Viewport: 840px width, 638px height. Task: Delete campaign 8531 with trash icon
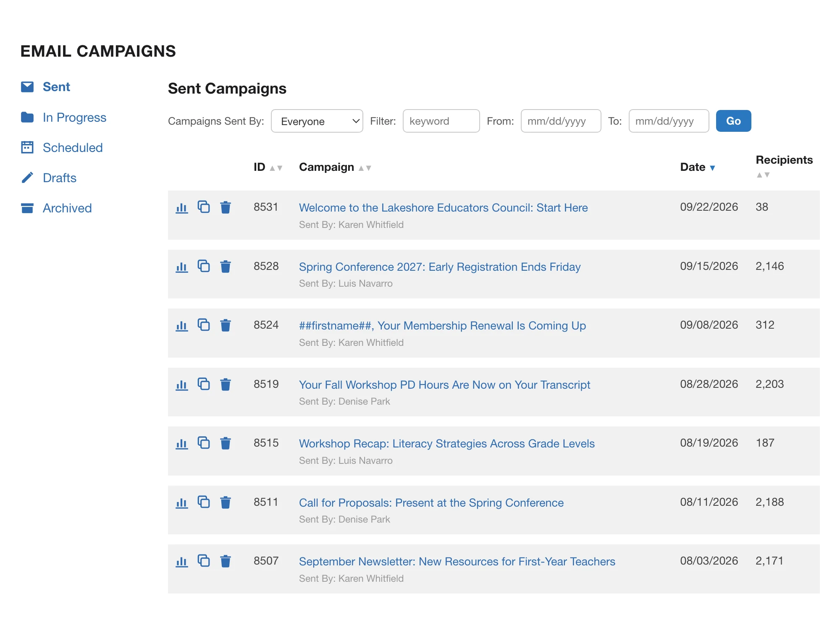point(226,207)
